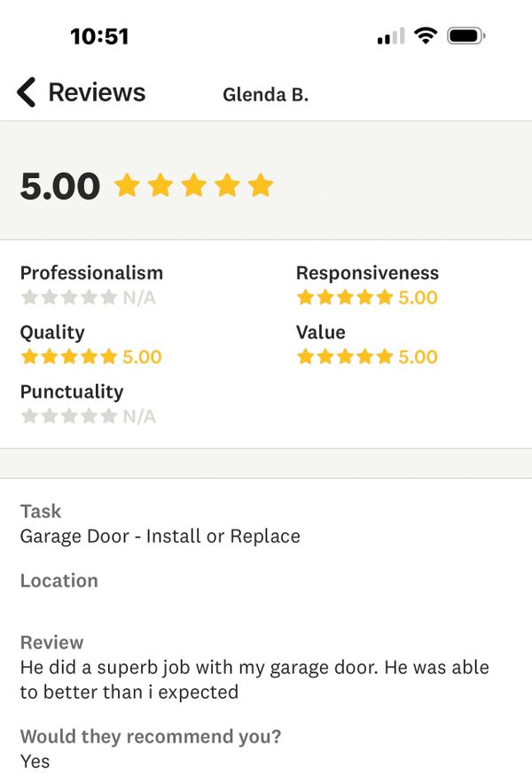Tap Garage Door - Install or Replace task
532x783 pixels.
pyautogui.click(x=160, y=536)
